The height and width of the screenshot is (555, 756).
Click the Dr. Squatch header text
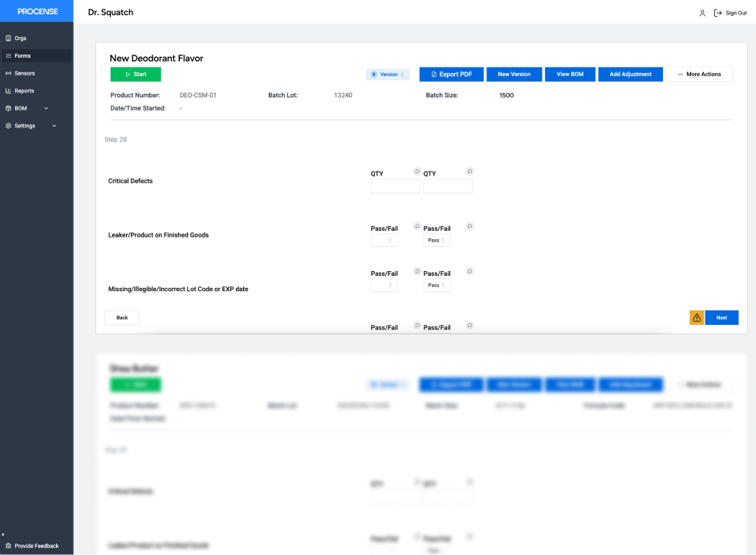pyautogui.click(x=111, y=13)
